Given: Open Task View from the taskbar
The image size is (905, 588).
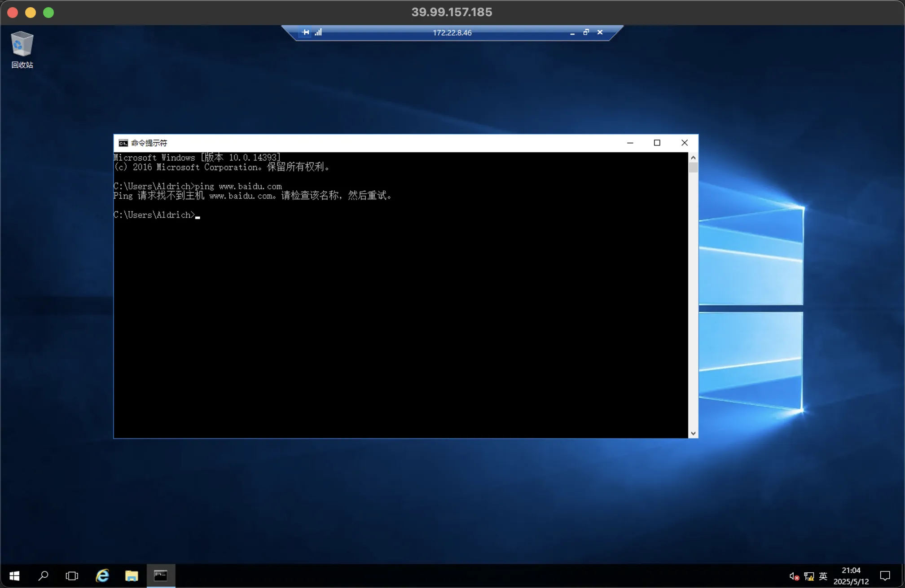Looking at the screenshot, I should pyautogui.click(x=72, y=576).
